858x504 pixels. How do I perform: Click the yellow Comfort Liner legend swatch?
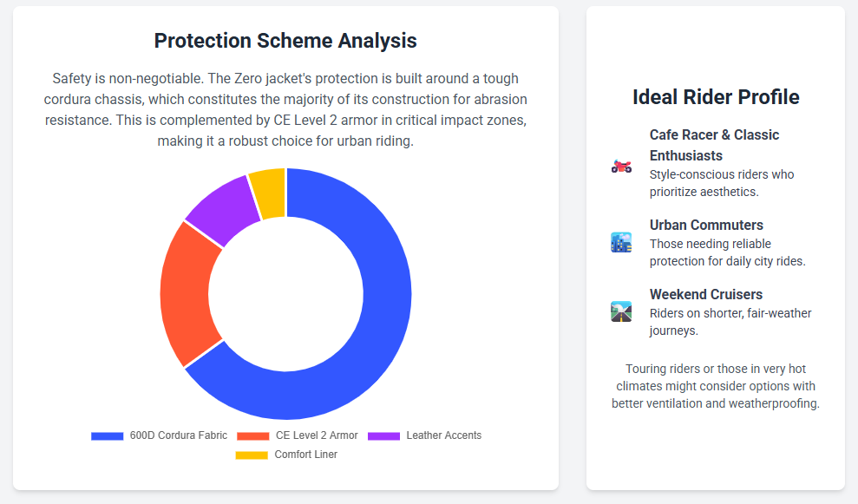tap(252, 455)
